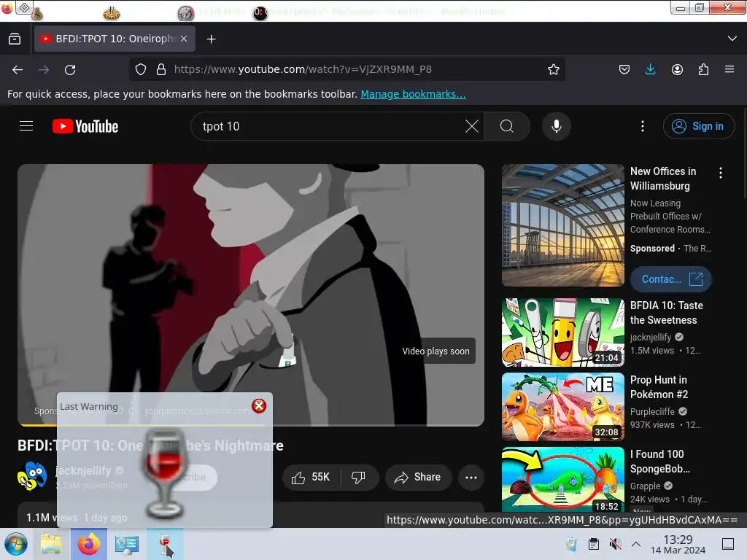Viewport: 747px width, 560px height.
Task: Open more actions ellipsis under video
Action: 471,477
